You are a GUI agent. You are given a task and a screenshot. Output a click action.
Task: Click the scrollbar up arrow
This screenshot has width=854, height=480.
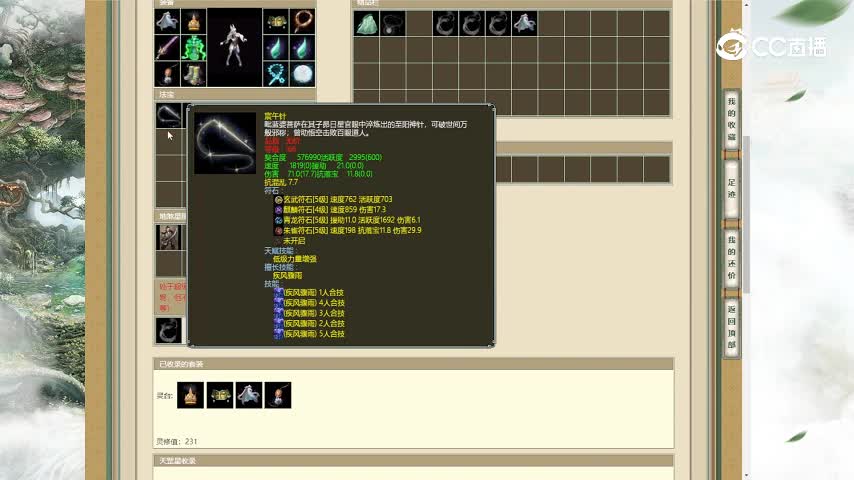click(747, 4)
